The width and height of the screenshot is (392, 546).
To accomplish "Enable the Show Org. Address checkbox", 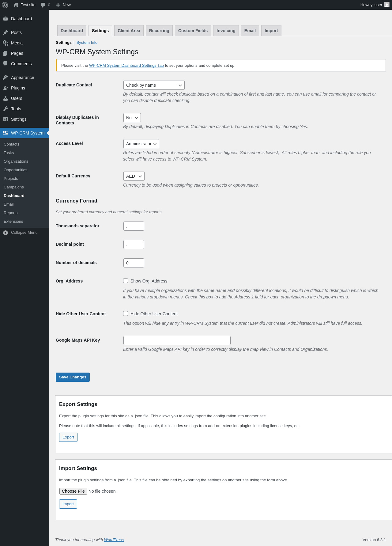I will (x=126, y=281).
